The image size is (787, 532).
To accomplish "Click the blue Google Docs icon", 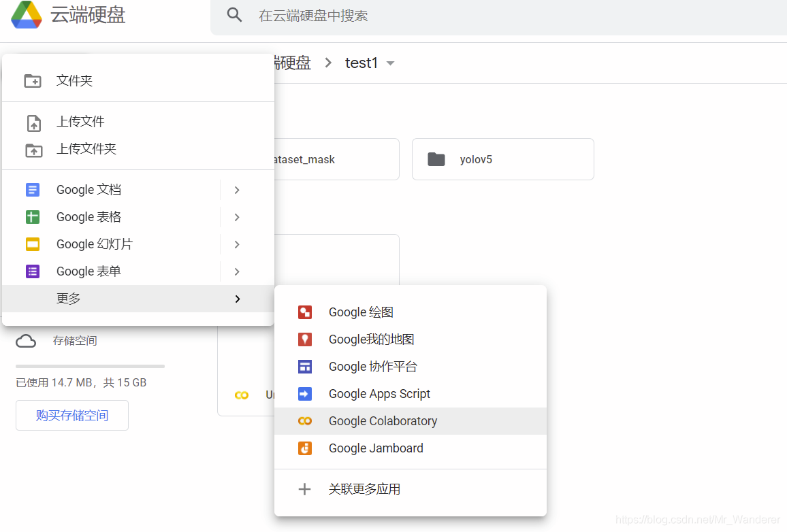I will tap(33, 190).
